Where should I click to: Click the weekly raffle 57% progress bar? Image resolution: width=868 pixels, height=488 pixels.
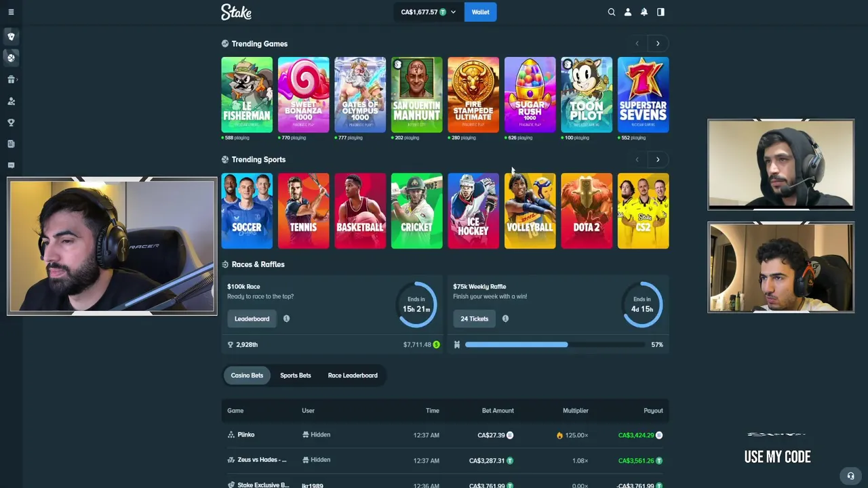555,345
